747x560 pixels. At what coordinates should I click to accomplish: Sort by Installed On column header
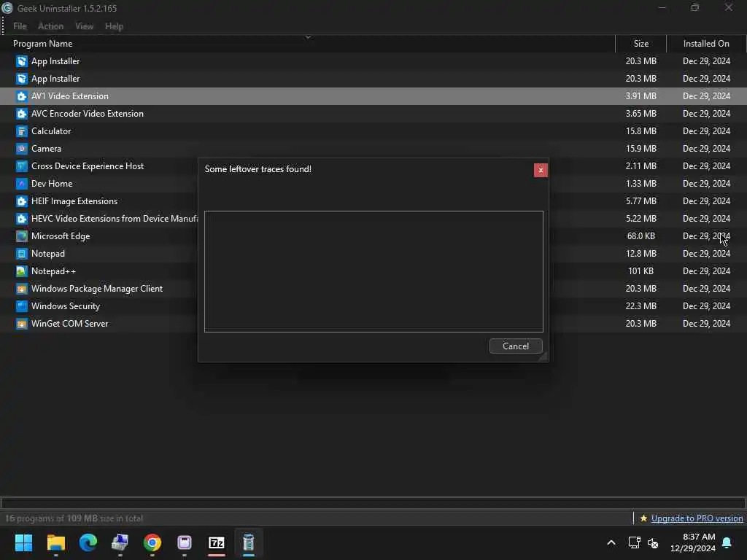point(706,43)
